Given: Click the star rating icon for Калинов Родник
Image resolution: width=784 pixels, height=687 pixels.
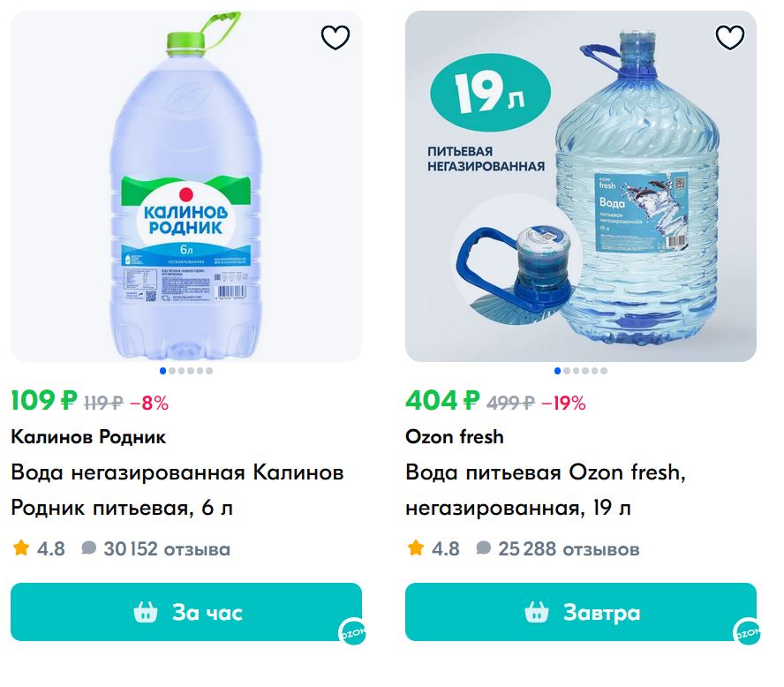Looking at the screenshot, I should [21, 548].
